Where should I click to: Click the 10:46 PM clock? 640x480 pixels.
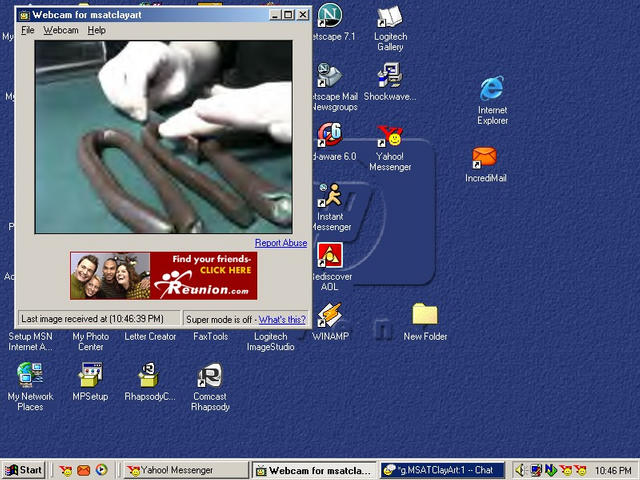(613, 471)
